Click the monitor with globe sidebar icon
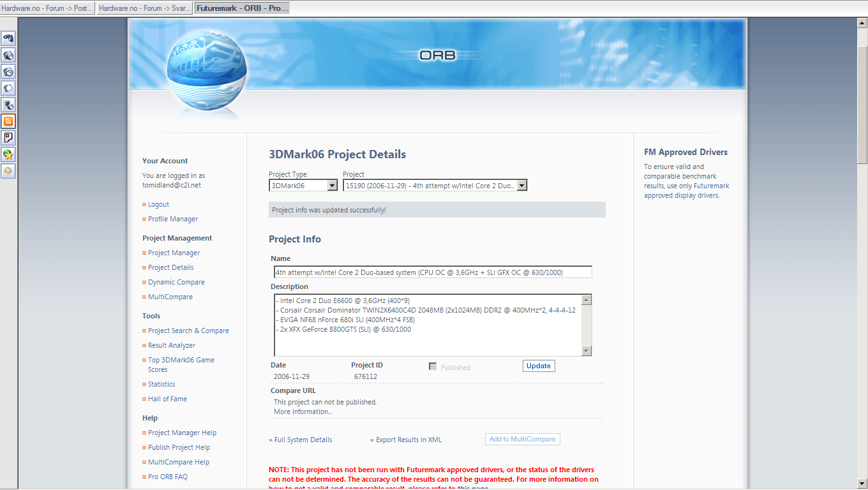This screenshot has height=490, width=868. coord(8,105)
